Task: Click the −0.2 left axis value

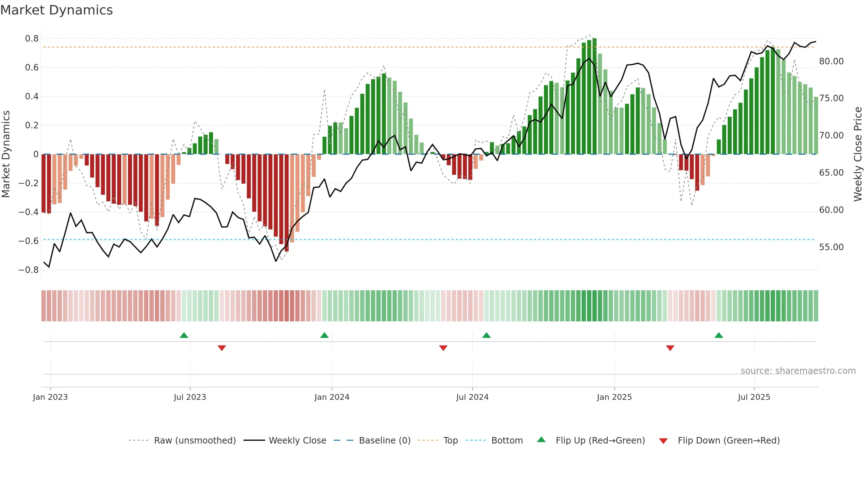Action: pyautogui.click(x=29, y=183)
